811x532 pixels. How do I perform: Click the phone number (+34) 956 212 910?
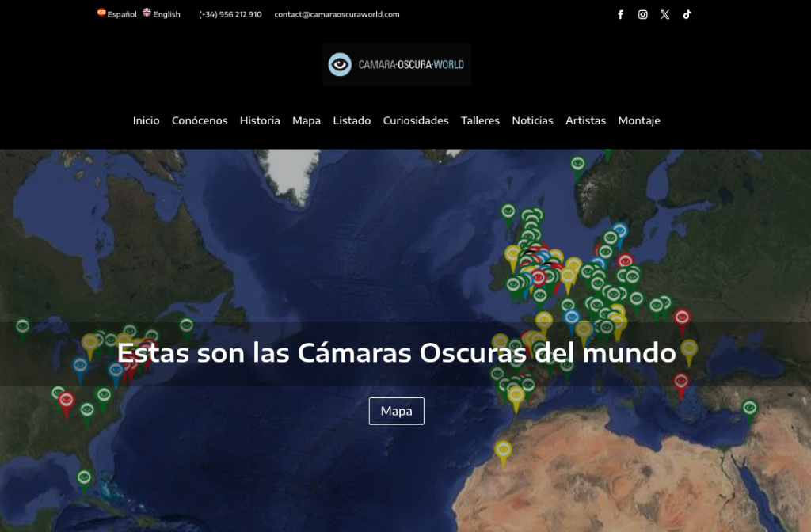[230, 14]
